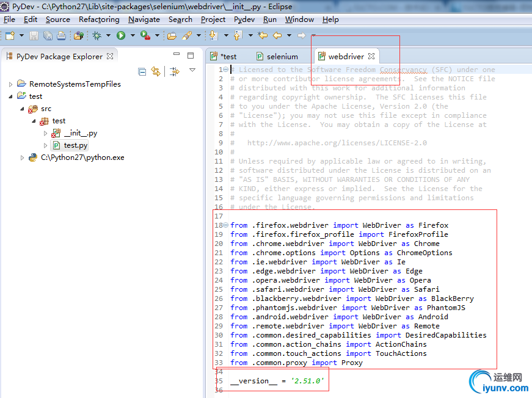532x398 pixels.
Task: Toggle the code fold marker at line 18
Action: tap(226, 225)
